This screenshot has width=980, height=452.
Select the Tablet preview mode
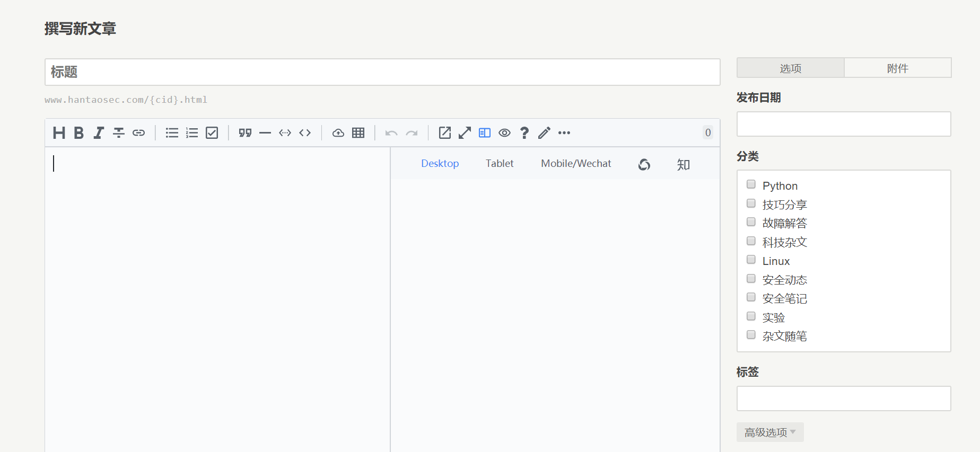tap(500, 164)
